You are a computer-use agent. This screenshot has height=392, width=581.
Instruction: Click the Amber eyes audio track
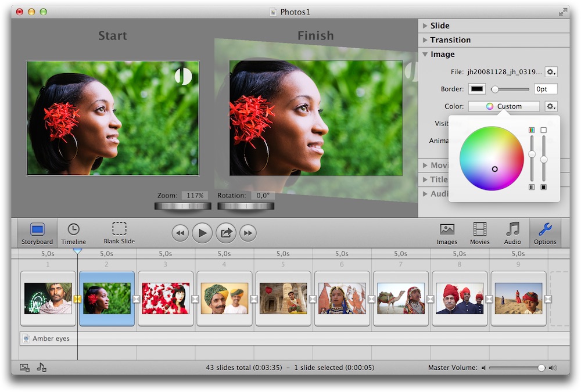(295, 339)
